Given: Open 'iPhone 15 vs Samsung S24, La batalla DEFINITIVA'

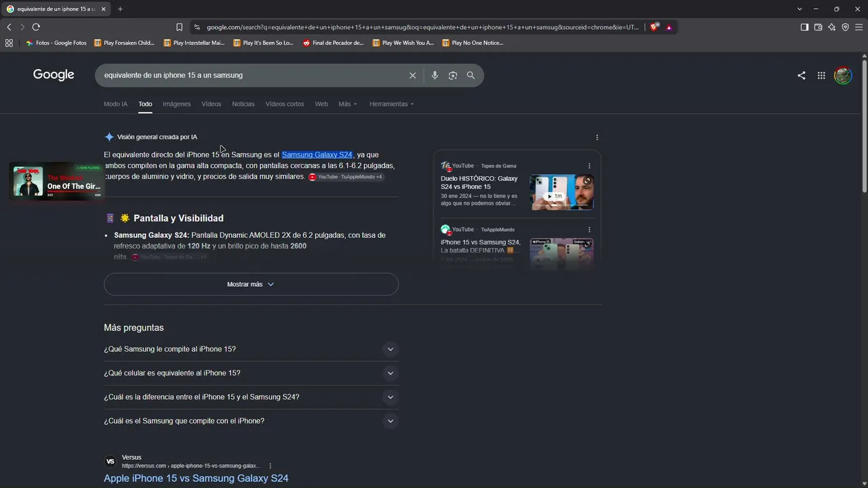Looking at the screenshot, I should pyautogui.click(x=481, y=246).
